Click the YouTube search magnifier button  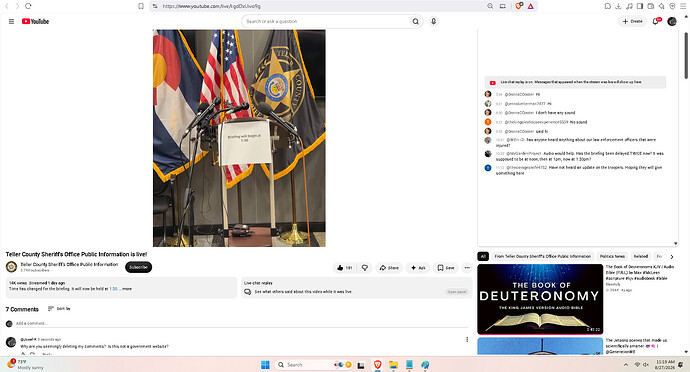coord(415,21)
